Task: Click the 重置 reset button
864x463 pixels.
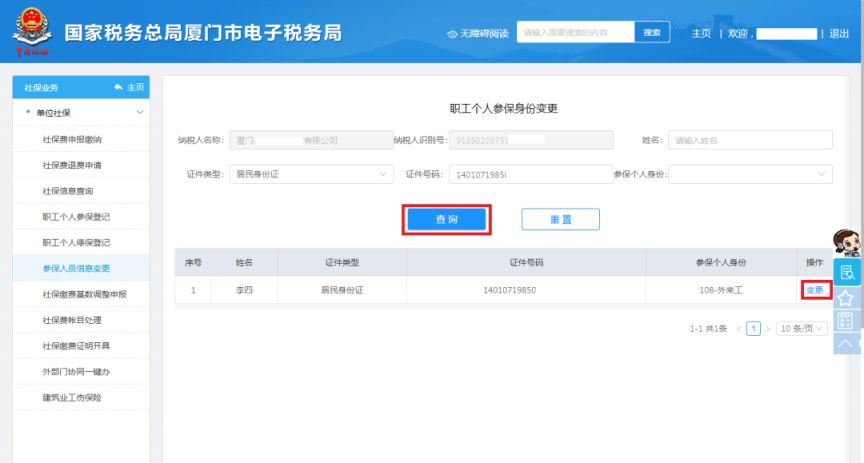Action: (560, 220)
